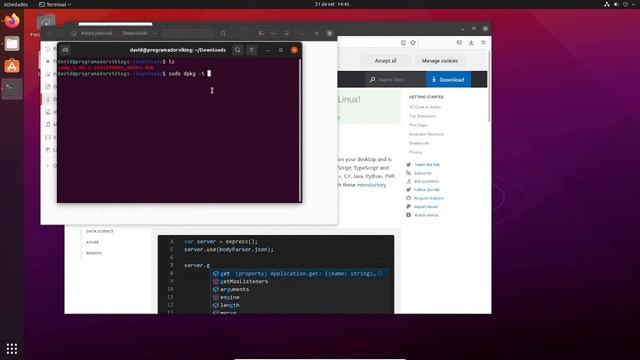This screenshot has height=360, width=640.
Task: Open the Watch videos link
Action: click(426, 215)
